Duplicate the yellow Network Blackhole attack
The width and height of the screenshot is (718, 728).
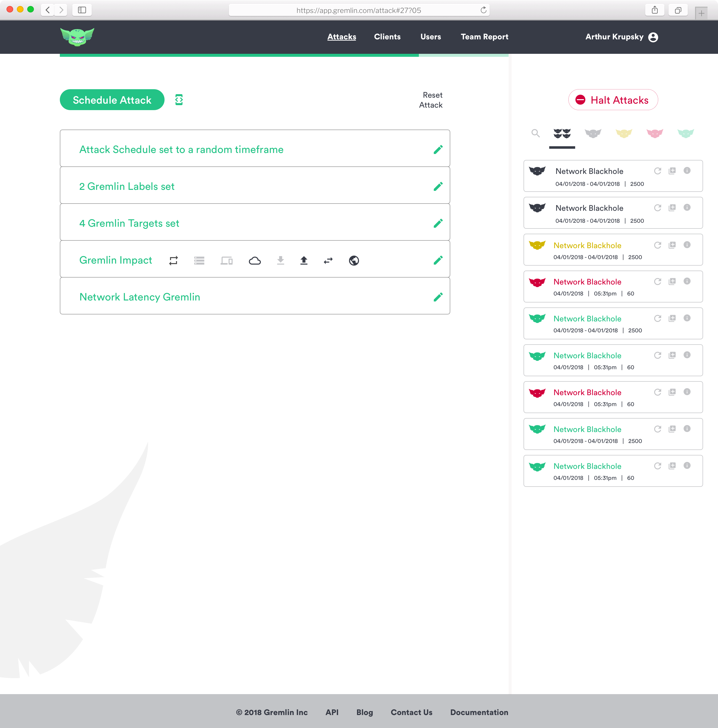(x=672, y=245)
